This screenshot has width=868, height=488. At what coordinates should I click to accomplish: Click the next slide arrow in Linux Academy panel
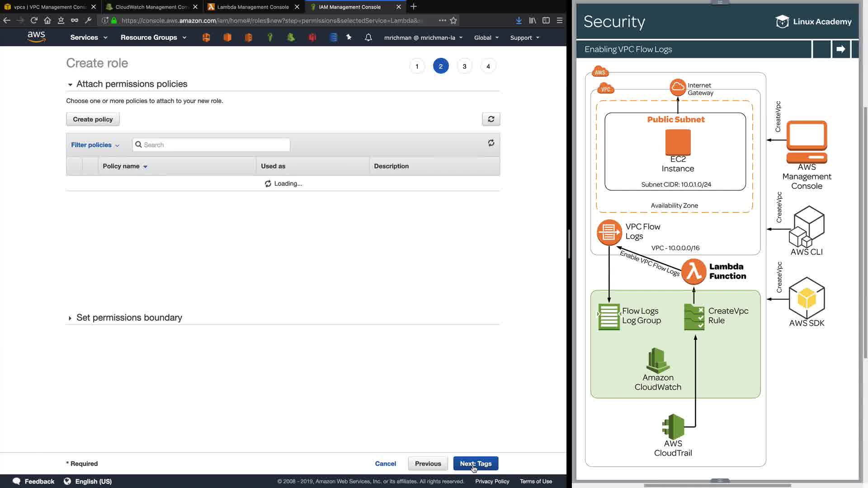click(840, 49)
